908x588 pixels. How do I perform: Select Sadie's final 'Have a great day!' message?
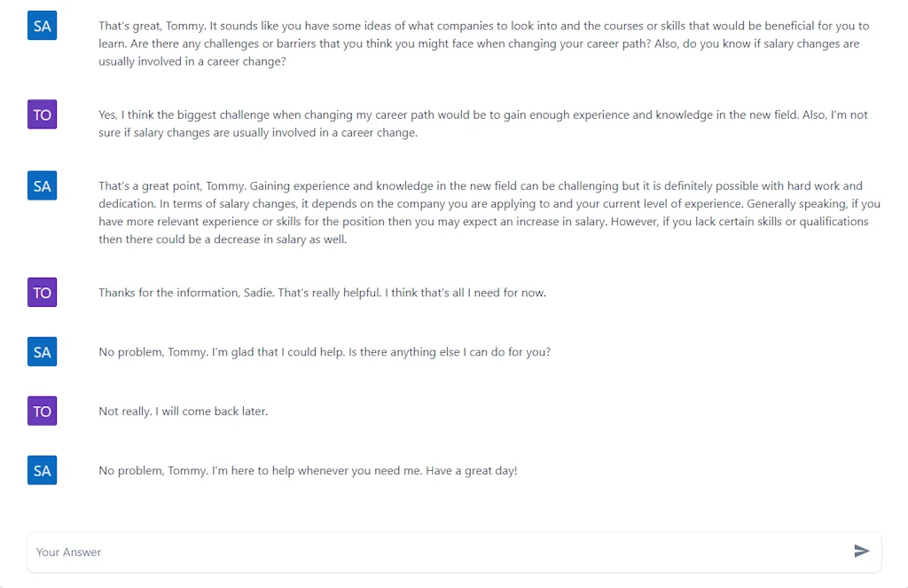coord(307,470)
